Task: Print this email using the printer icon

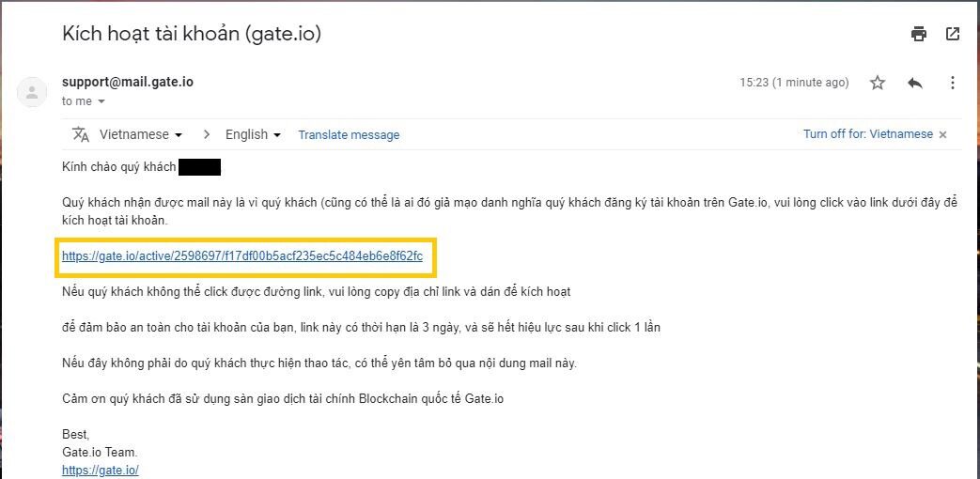Action: 919,34
